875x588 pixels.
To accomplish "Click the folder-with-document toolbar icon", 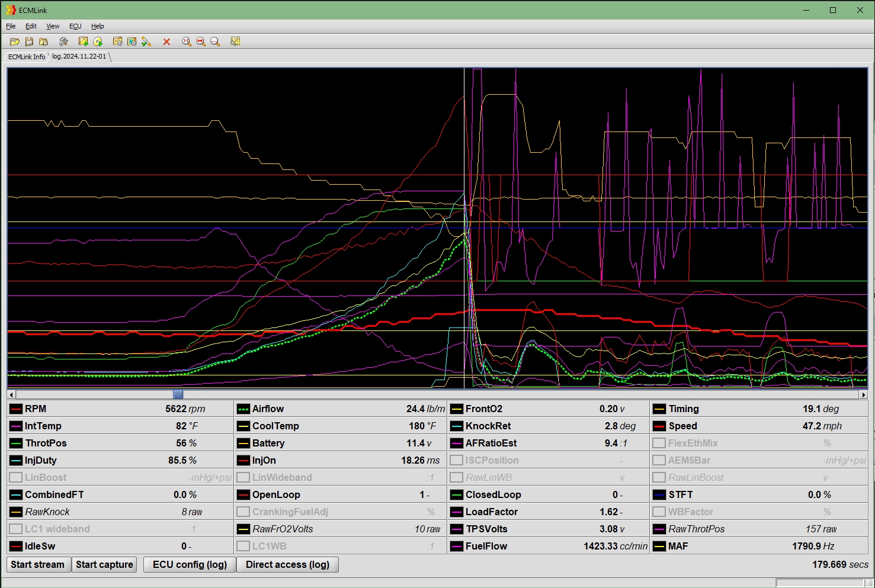I will coord(43,41).
